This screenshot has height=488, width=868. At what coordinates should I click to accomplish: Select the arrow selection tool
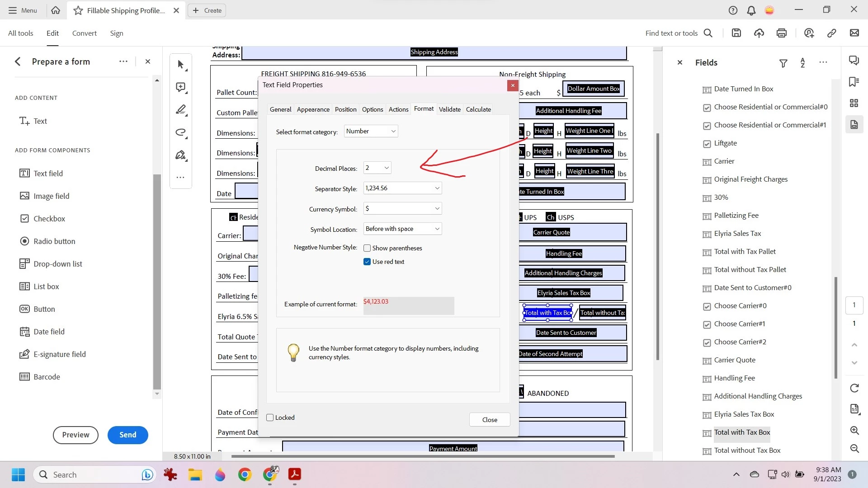point(181,65)
